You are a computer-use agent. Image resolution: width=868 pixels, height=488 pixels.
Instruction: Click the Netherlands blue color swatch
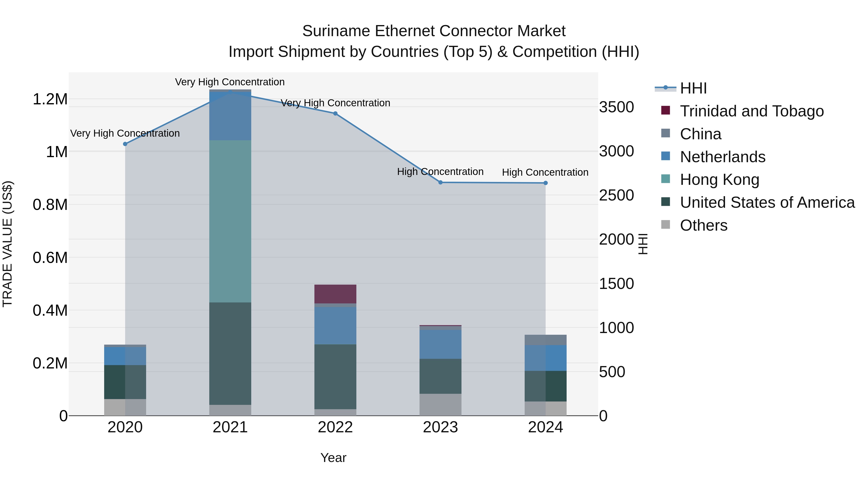click(x=665, y=156)
